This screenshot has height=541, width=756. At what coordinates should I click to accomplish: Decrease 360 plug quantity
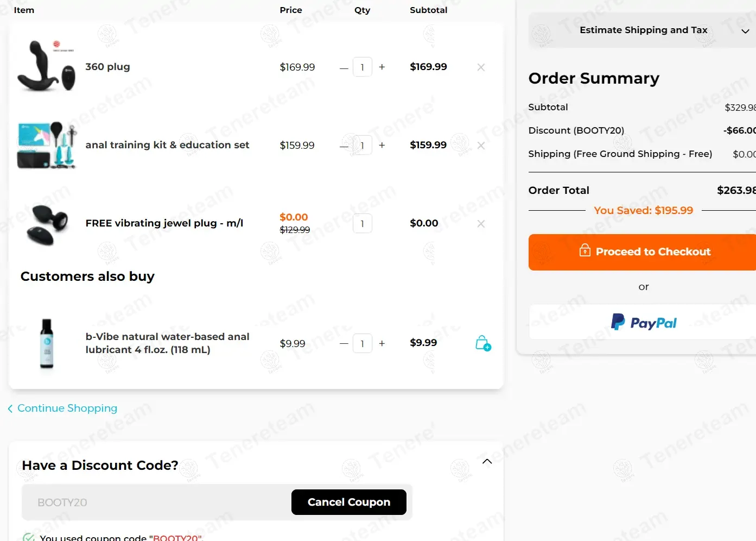344,67
